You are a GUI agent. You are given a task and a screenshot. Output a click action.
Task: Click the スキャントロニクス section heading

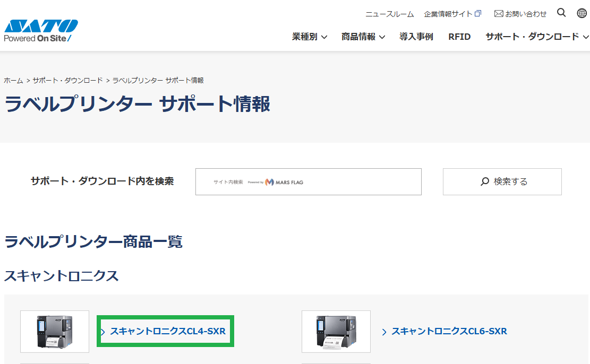pos(61,276)
